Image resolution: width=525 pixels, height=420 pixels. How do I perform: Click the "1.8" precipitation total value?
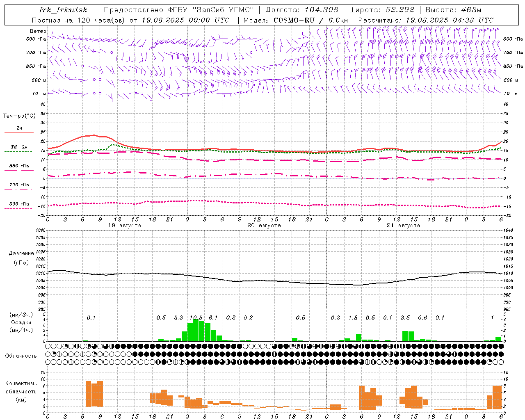coord(353,317)
